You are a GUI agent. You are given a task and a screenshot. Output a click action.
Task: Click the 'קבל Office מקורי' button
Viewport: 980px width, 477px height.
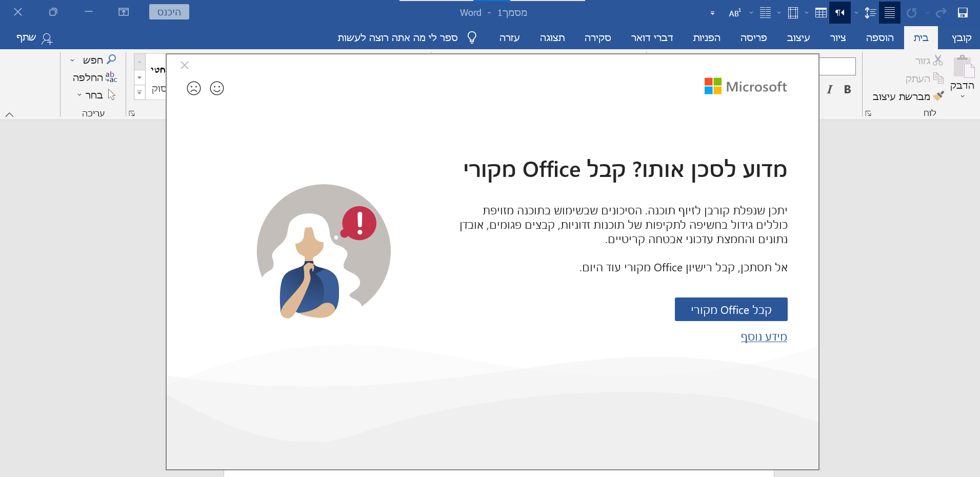[x=731, y=309]
